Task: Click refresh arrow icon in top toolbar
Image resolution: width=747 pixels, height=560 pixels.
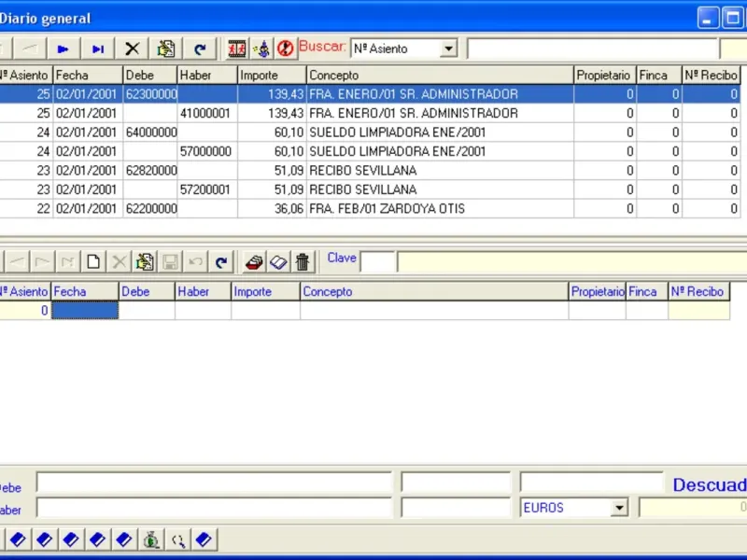Action: (200, 49)
